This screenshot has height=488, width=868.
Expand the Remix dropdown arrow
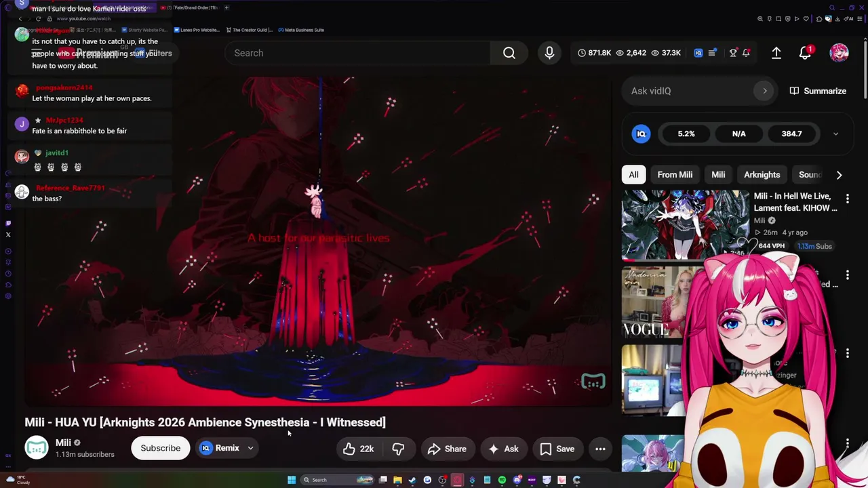(251, 448)
